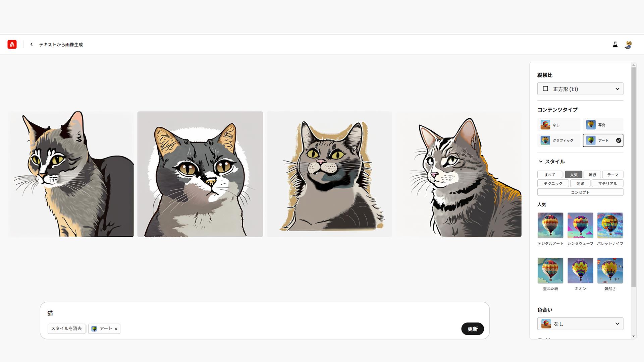Open the 色合い なし dropdown

580,324
